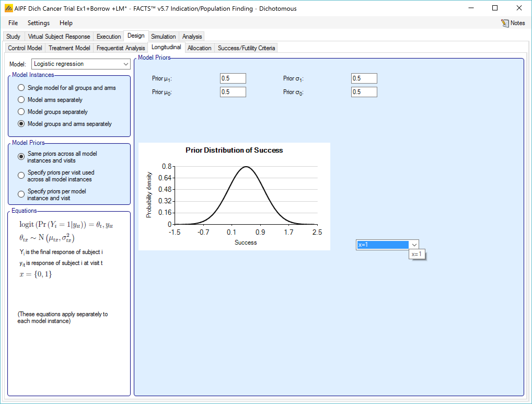532x404 pixels.
Task: Choose Model arms separately option
Action: pos(21,100)
